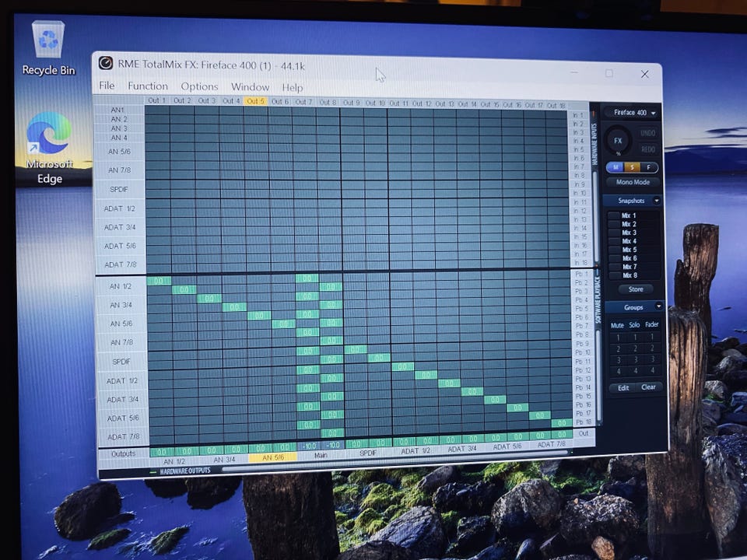Click the Out label at bottom right

coord(584,433)
